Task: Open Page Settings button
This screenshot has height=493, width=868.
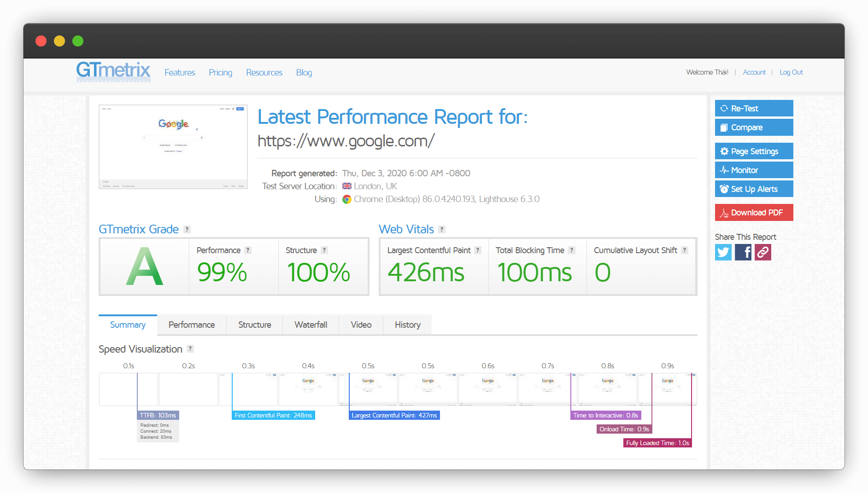Action: tap(754, 151)
